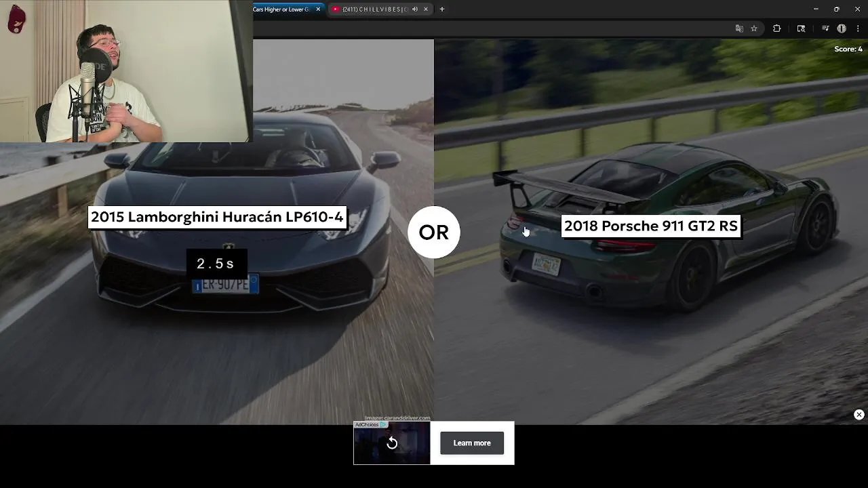This screenshot has width=868, height=488.
Task: Open the AdChoices info link
Action: tap(370, 425)
